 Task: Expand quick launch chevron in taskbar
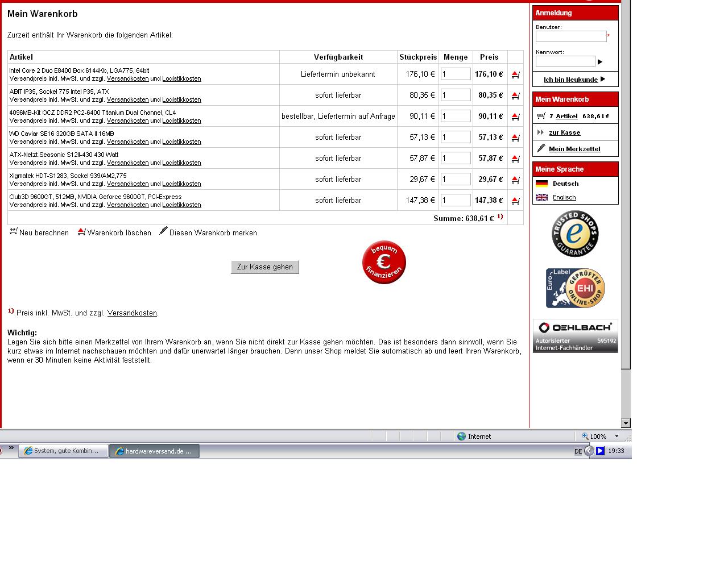11,448
